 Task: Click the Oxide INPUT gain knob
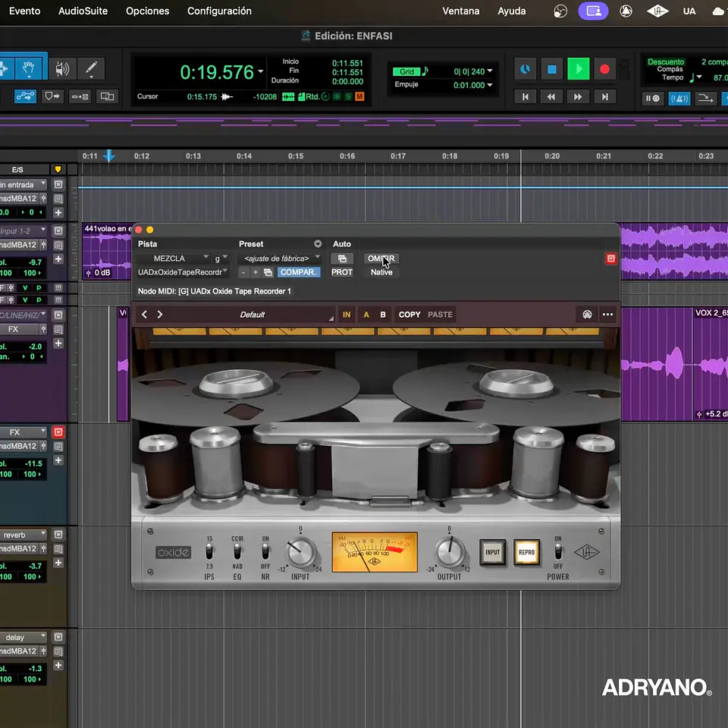coord(301,553)
